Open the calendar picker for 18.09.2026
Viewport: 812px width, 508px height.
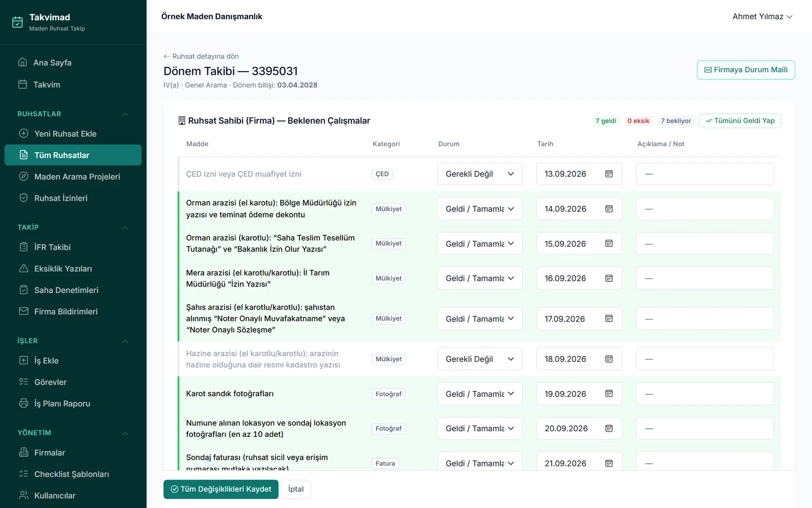pos(609,359)
